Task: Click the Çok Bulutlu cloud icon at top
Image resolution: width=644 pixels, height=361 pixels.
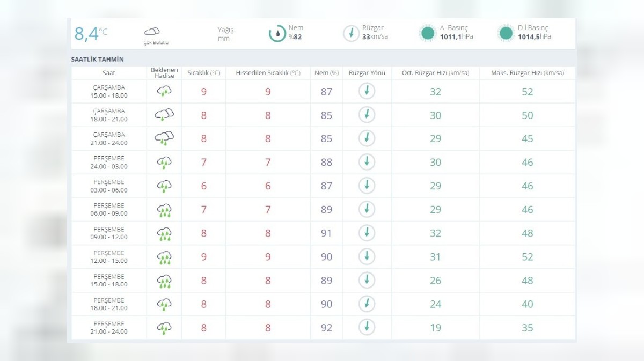Action: coord(152,32)
